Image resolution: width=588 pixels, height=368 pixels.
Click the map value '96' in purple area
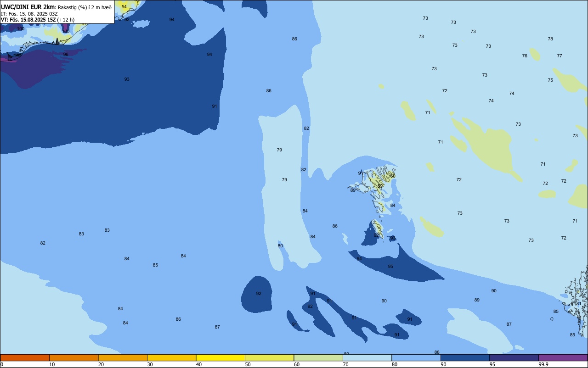pos(66,55)
